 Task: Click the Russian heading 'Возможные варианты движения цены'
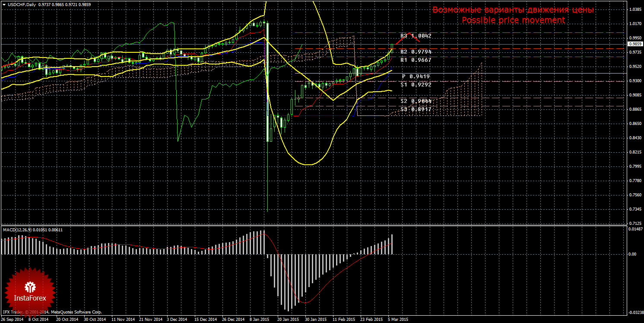click(513, 10)
